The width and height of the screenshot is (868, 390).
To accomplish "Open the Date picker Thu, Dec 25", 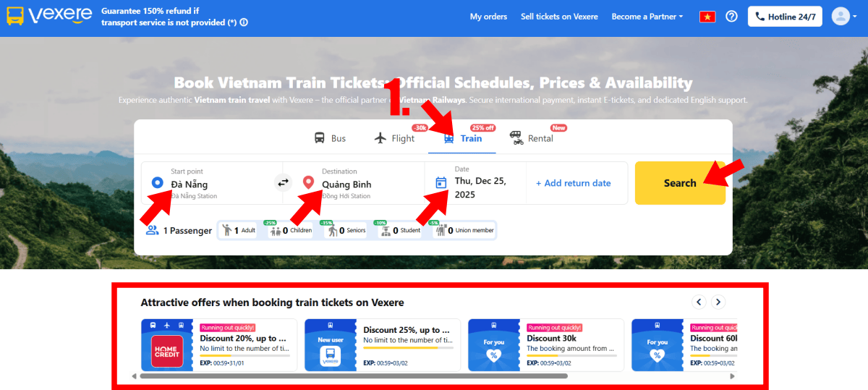I will tap(475, 183).
